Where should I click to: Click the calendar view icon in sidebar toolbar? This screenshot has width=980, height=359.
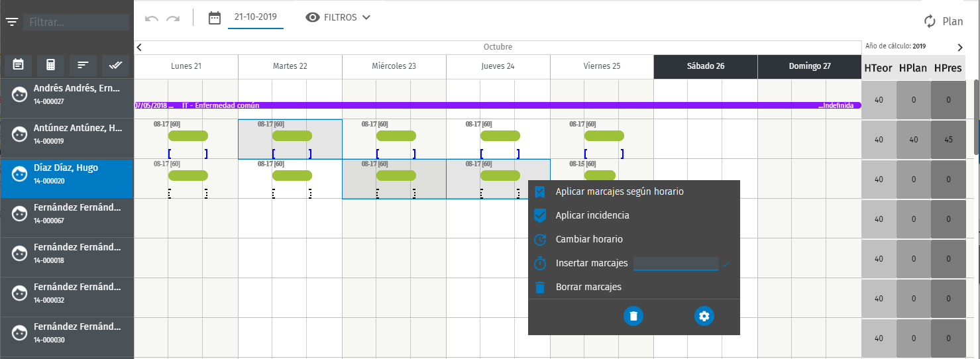pyautogui.click(x=19, y=65)
